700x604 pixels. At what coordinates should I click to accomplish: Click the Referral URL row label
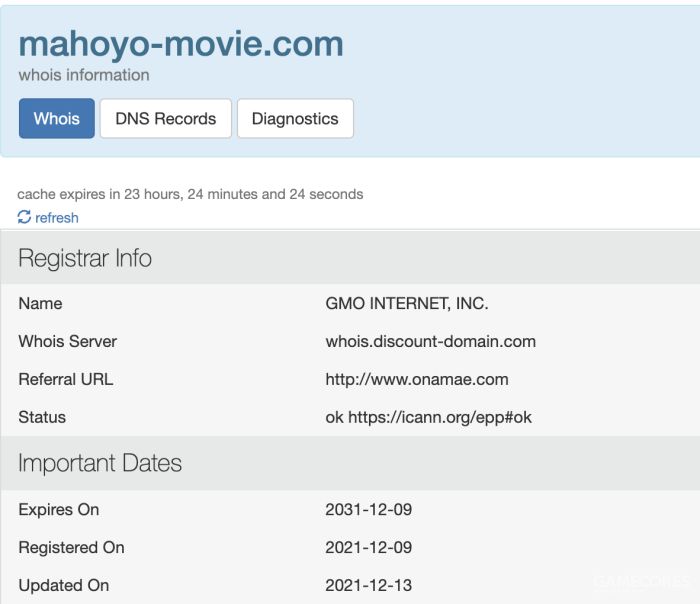pos(66,379)
